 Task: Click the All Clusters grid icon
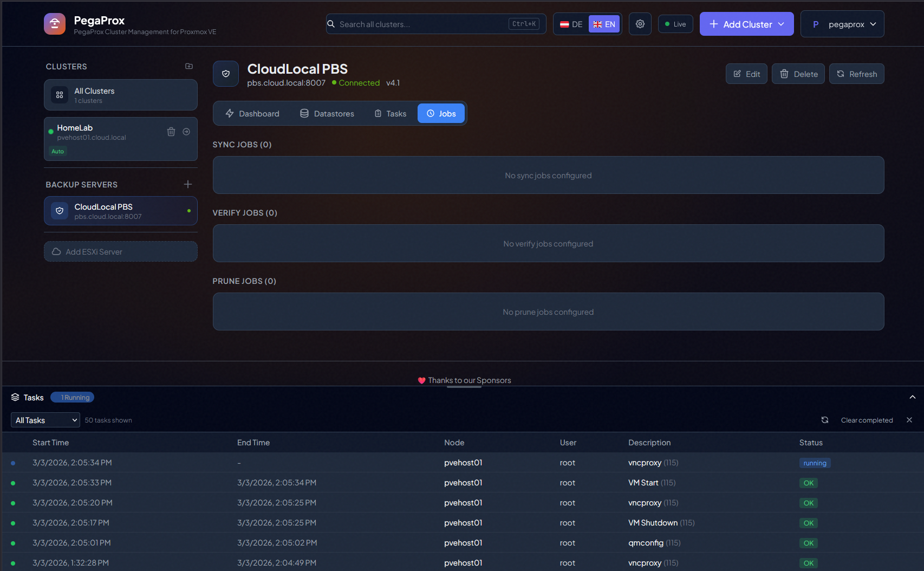click(60, 95)
